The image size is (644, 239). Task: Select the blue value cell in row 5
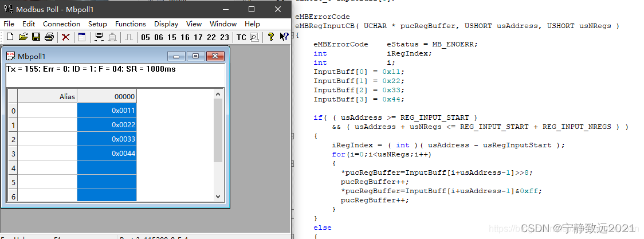coord(107,182)
